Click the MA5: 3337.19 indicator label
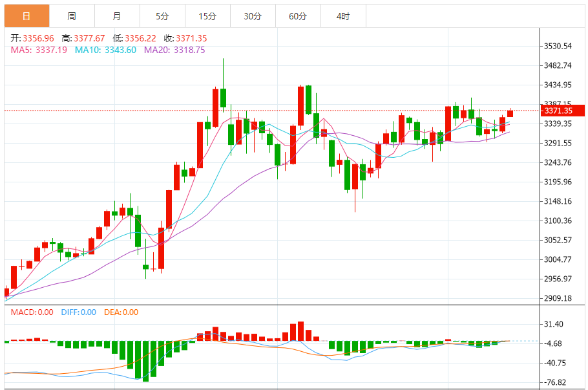The height and width of the screenshot is (390, 588). (39, 50)
